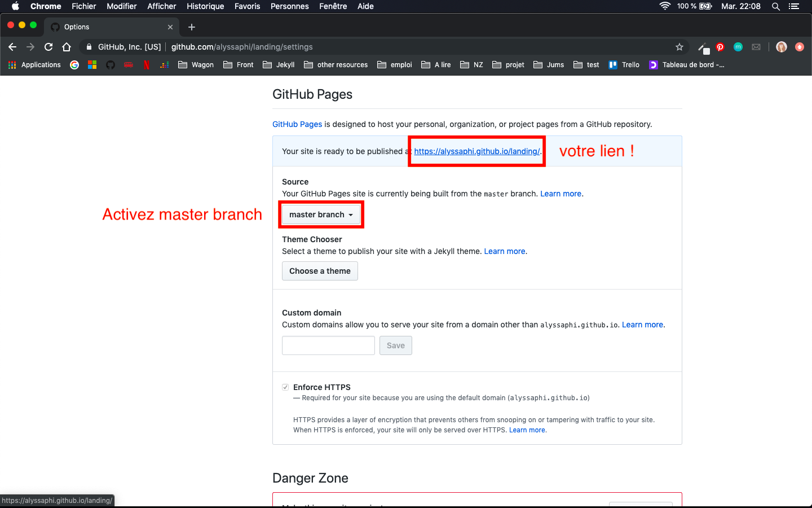Bookmark this page with the star icon
This screenshot has height=508, width=812.
679,47
